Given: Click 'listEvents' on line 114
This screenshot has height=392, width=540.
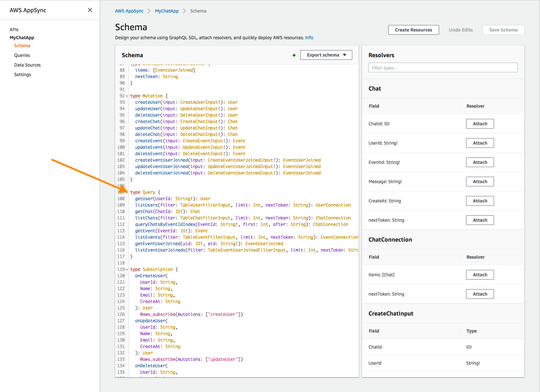Looking at the screenshot, I should click(x=148, y=237).
